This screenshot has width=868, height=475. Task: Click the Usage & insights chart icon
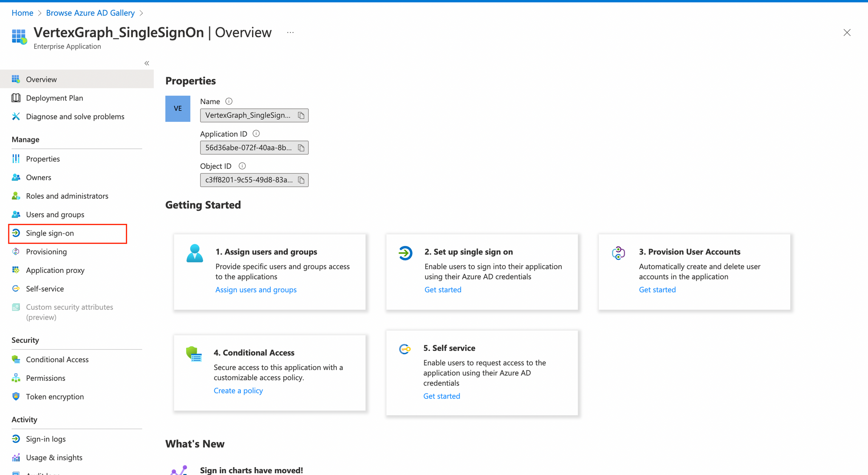click(16, 458)
